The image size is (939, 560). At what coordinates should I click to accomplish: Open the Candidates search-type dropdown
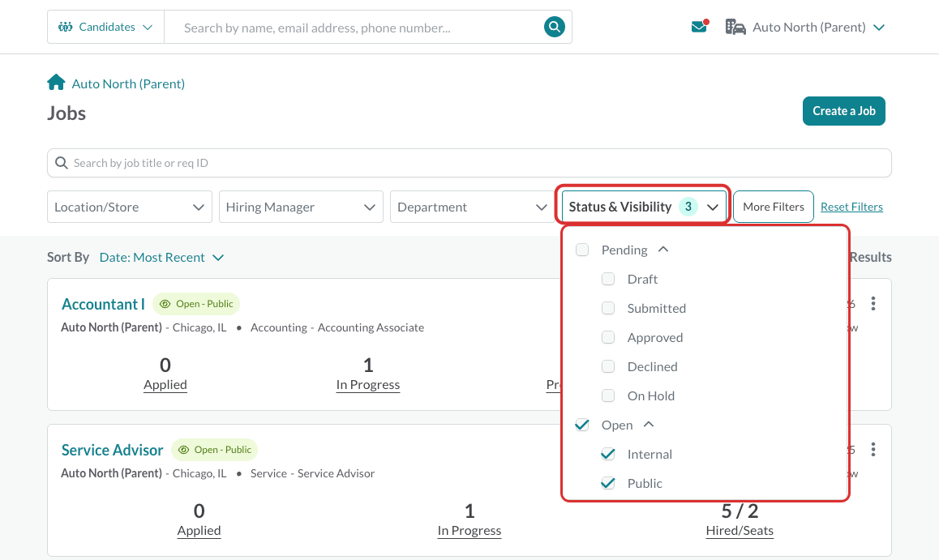(105, 27)
